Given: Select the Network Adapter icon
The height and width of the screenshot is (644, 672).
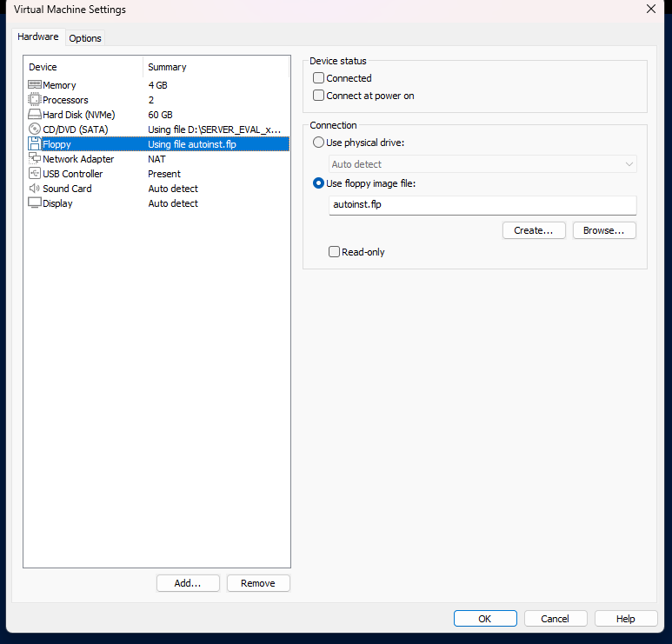Looking at the screenshot, I should pyautogui.click(x=35, y=159).
